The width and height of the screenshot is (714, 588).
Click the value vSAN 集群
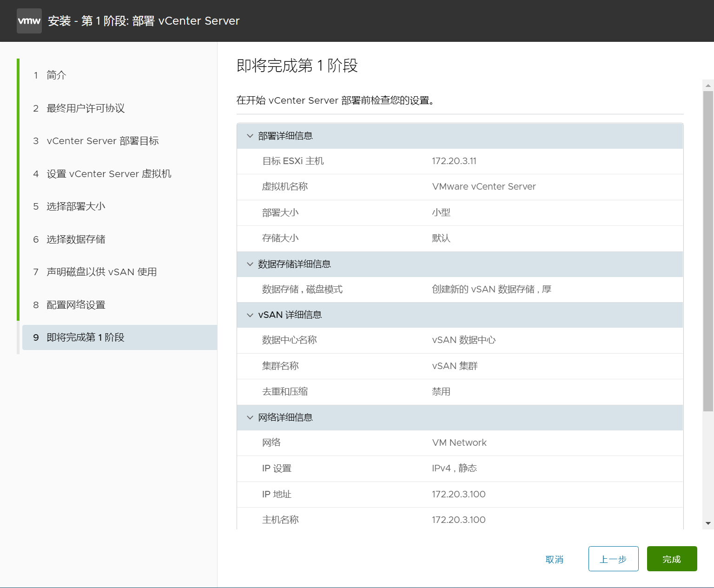[x=455, y=366]
